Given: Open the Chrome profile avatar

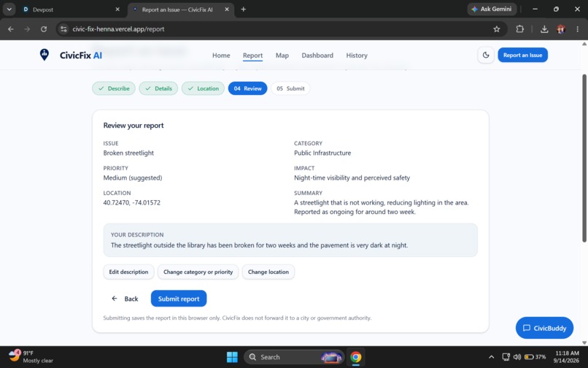Looking at the screenshot, I should click(561, 29).
